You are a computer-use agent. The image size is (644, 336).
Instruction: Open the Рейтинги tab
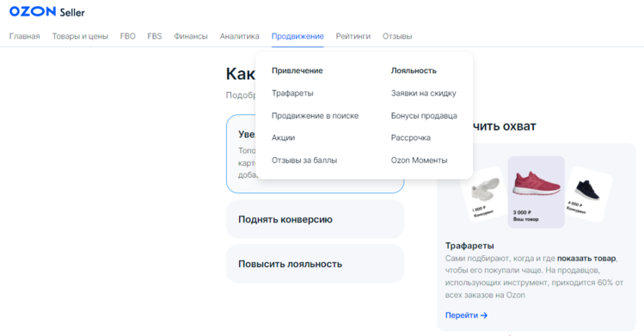pos(353,36)
